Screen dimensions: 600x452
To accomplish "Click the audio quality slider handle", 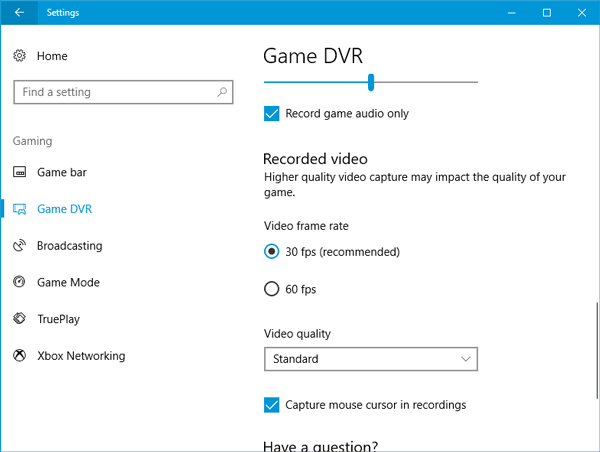I will 371,82.
